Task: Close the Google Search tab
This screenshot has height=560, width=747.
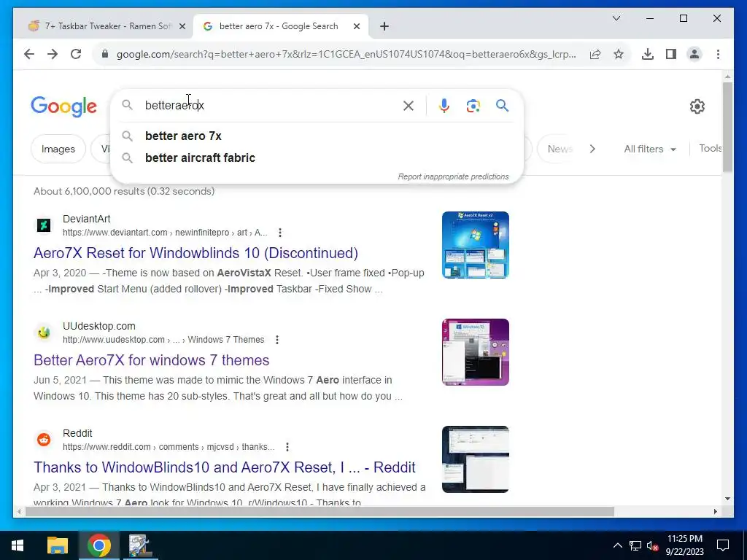Action: (356, 27)
